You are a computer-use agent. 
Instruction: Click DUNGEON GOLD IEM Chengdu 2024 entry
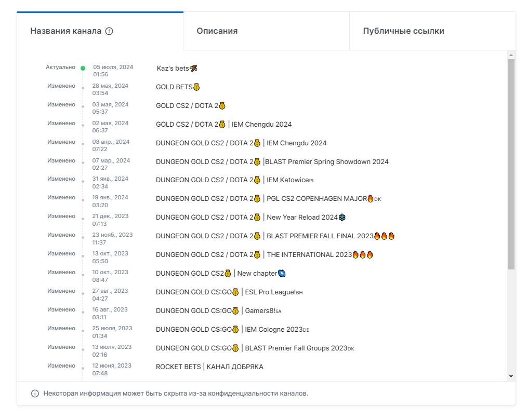pos(241,143)
